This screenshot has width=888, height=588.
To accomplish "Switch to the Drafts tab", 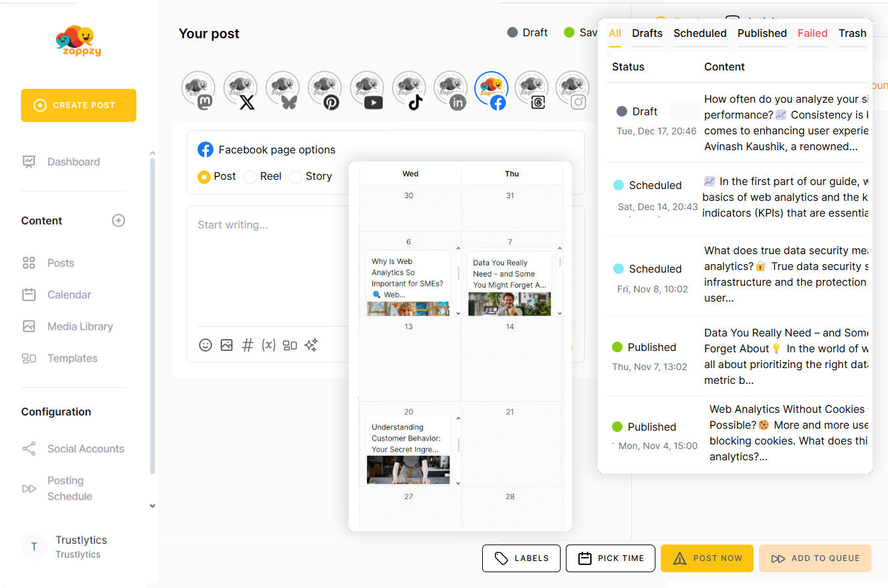I will tap(647, 34).
